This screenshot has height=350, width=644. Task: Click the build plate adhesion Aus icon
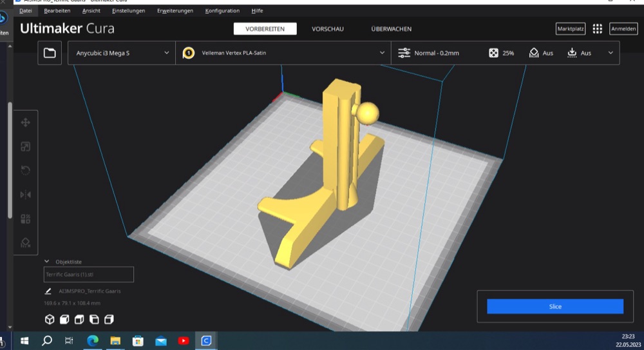coord(572,53)
